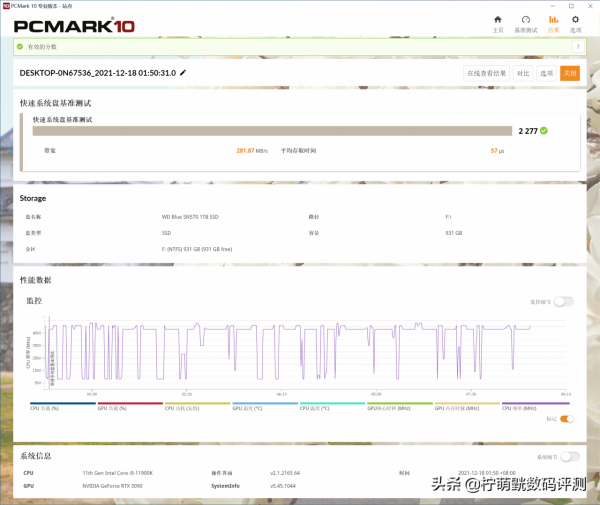Click the WD Blue SN570 1TB SSD drive name

190,217
